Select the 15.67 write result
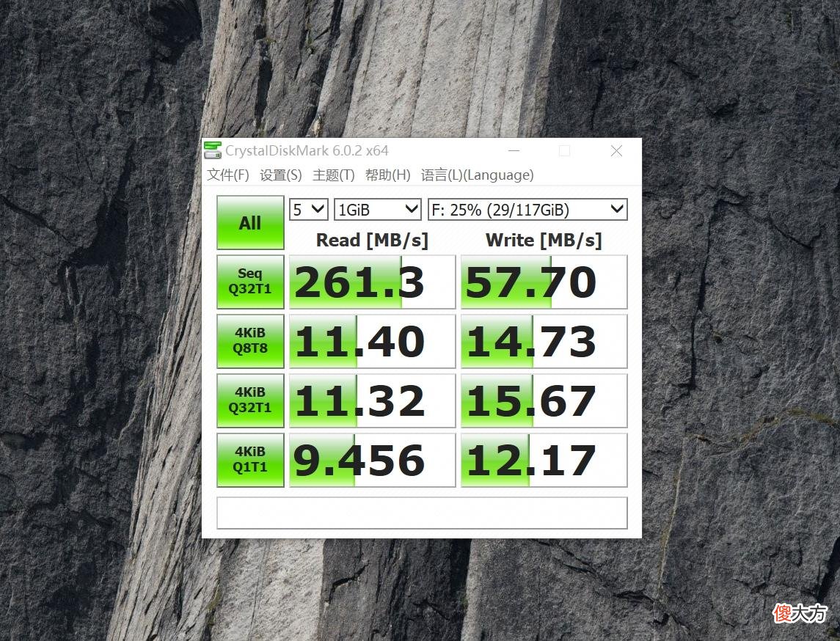The height and width of the screenshot is (641, 840). click(544, 401)
